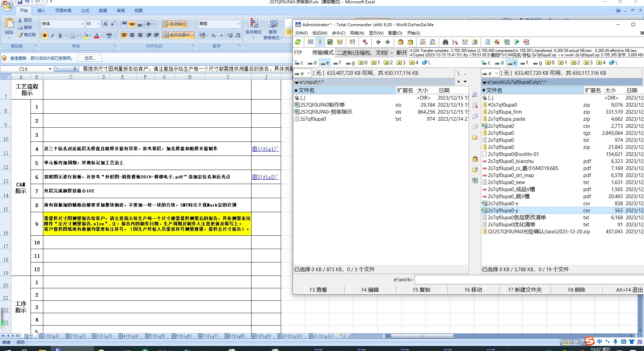
Task: Toggle 自动换行 wrap text
Action: [x=174, y=24]
